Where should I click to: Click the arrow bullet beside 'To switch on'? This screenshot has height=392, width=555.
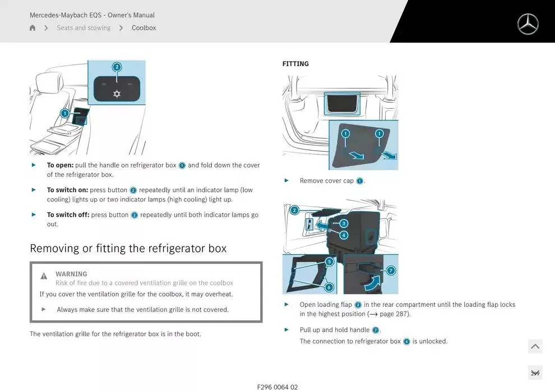[x=34, y=190]
